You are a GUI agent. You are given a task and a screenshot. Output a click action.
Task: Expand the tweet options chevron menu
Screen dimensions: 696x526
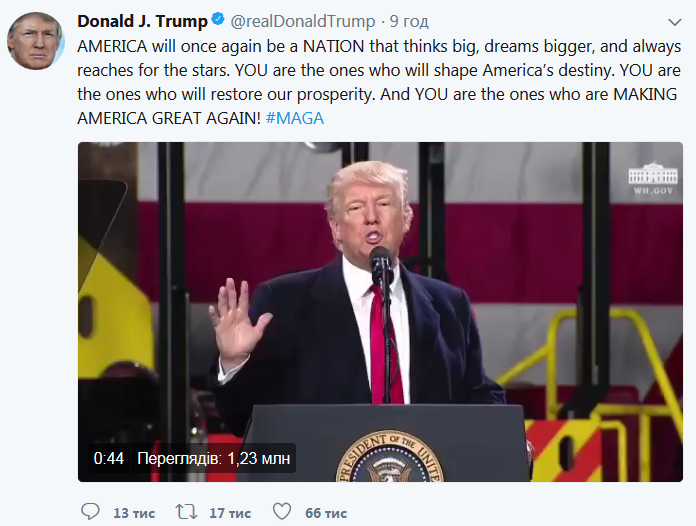[675, 22]
